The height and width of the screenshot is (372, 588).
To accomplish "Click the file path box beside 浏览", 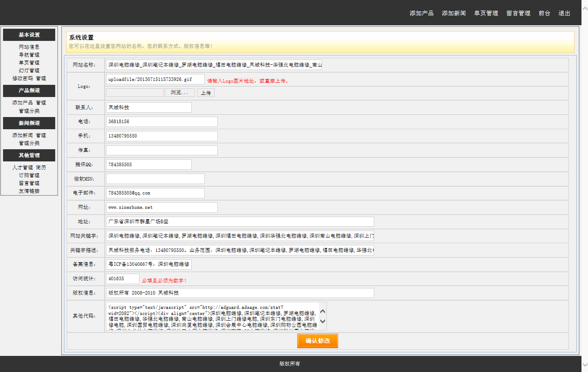I will tap(135, 93).
